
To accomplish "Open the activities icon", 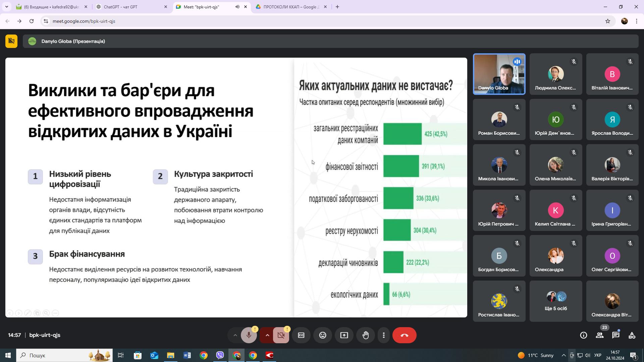I will (632, 335).
